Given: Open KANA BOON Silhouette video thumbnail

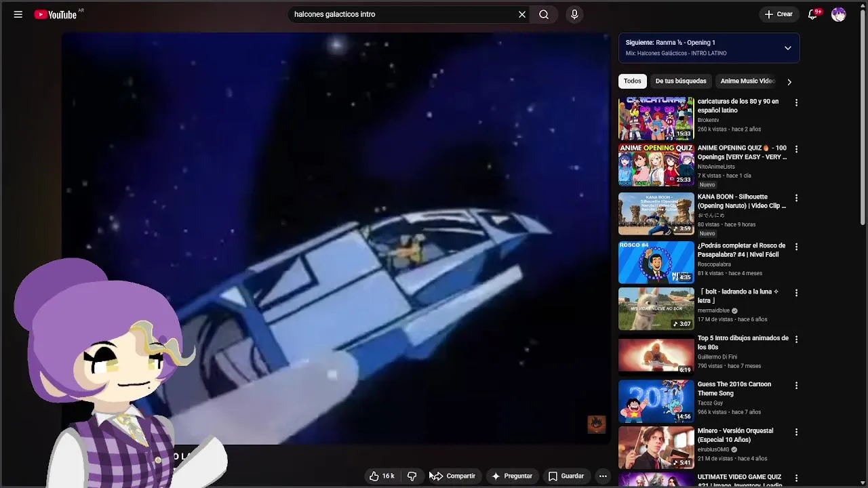Looking at the screenshot, I should [x=656, y=214].
